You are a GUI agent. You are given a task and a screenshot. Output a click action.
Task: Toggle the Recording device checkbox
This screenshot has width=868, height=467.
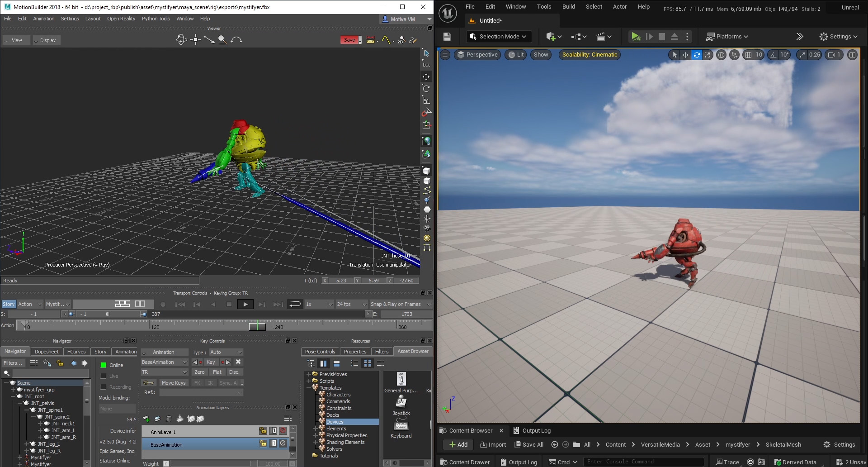pyautogui.click(x=104, y=387)
